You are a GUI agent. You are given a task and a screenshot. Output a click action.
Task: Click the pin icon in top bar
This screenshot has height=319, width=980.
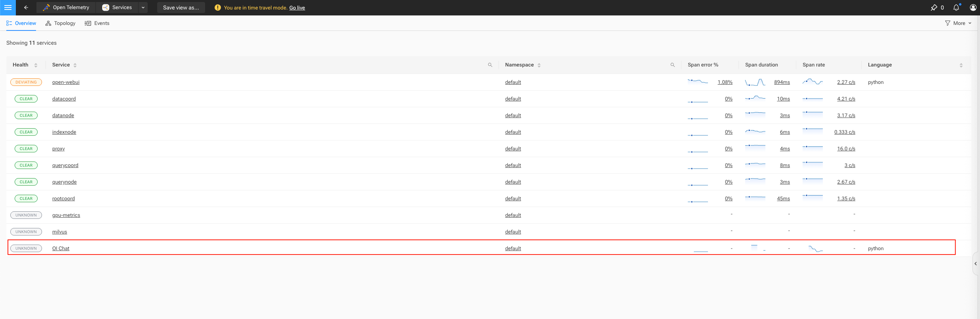click(934, 8)
